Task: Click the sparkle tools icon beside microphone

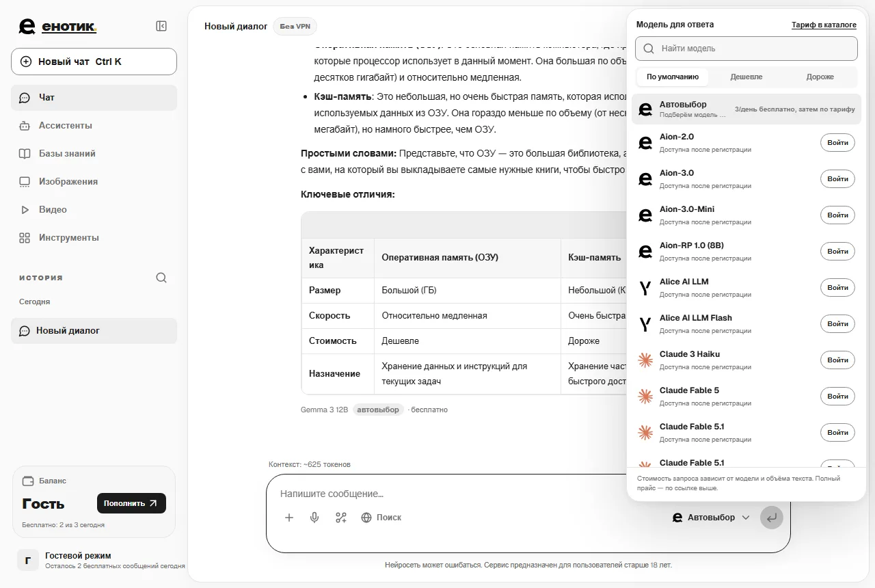Action: pyautogui.click(x=341, y=518)
